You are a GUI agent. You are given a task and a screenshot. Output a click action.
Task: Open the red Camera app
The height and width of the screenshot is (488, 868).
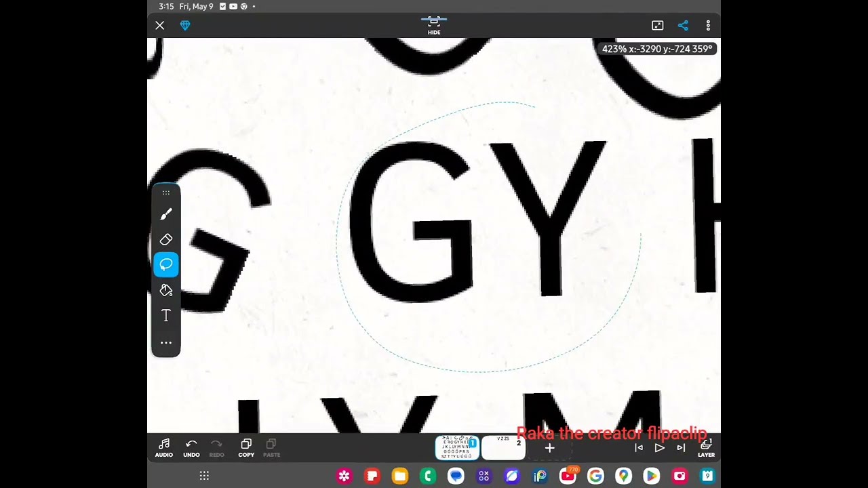pyautogui.click(x=679, y=476)
